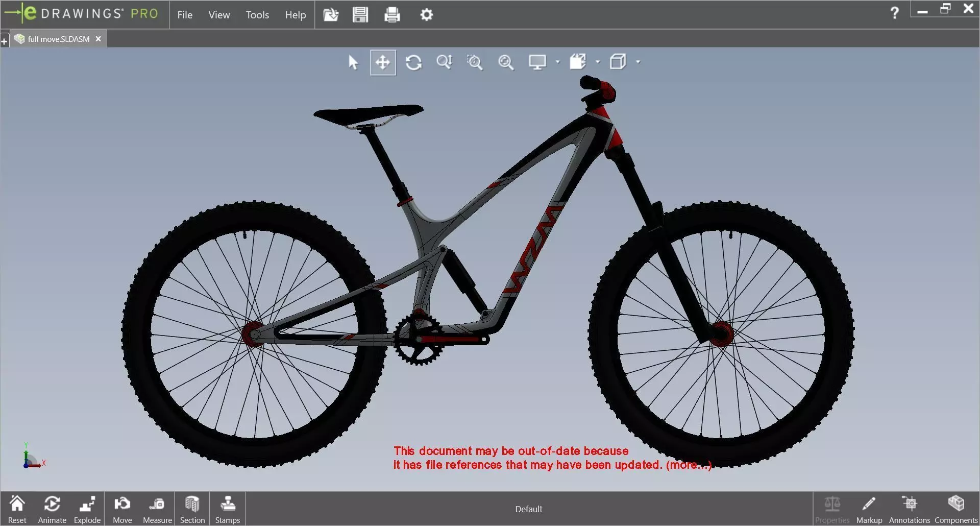Choose the Select arrow tool
This screenshot has width=980, height=526.
coord(353,62)
